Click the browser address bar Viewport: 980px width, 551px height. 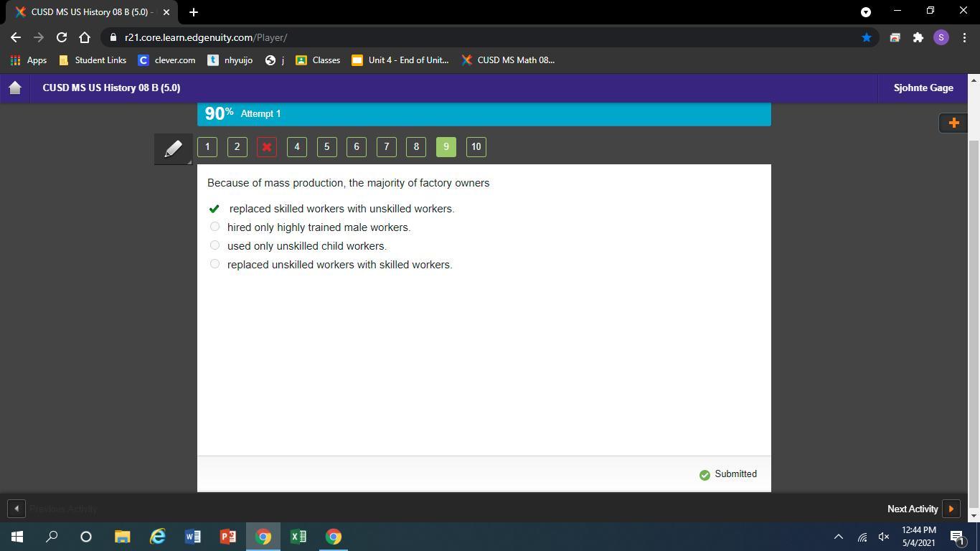click(x=488, y=37)
